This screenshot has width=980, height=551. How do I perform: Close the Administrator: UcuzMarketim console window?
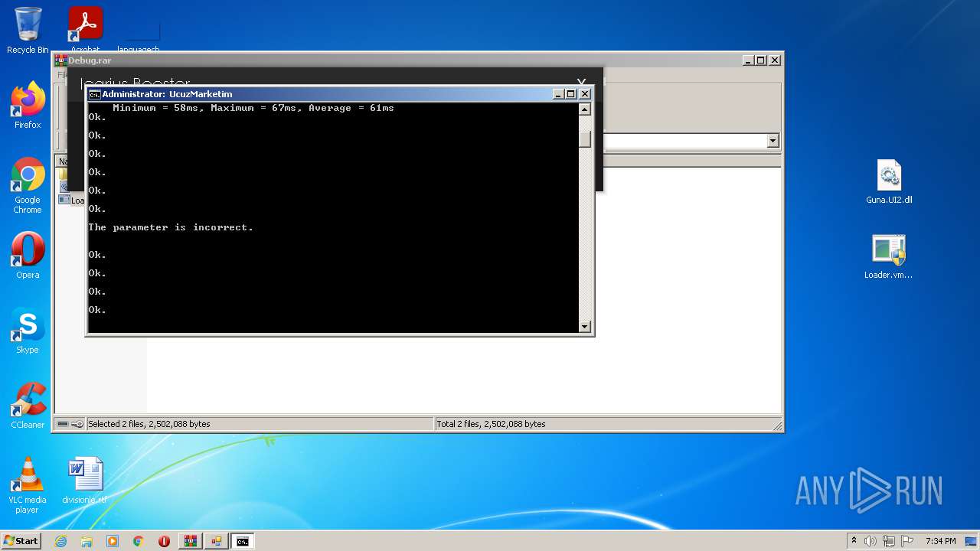(585, 94)
